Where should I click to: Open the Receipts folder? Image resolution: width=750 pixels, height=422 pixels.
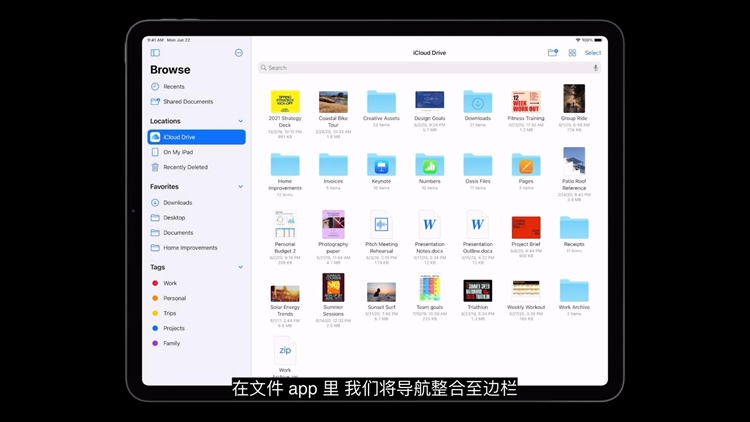(x=574, y=227)
